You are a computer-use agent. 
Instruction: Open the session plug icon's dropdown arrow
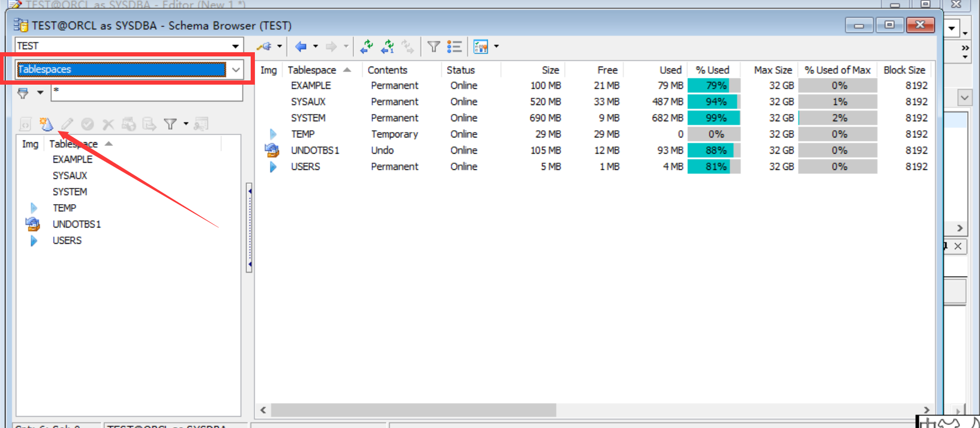pos(279,46)
